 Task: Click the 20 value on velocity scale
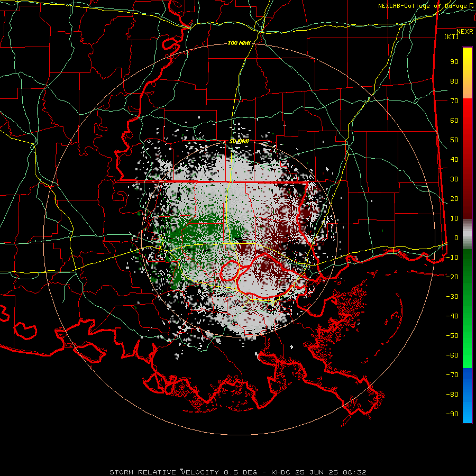[454, 198]
